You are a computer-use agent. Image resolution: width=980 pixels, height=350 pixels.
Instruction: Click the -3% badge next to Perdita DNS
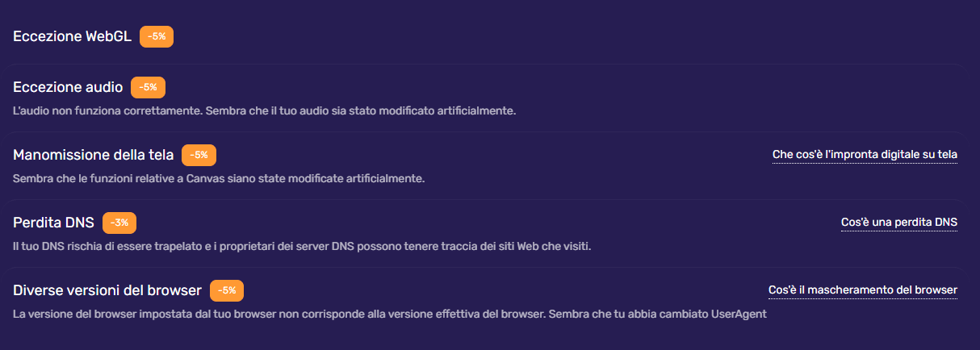click(119, 222)
